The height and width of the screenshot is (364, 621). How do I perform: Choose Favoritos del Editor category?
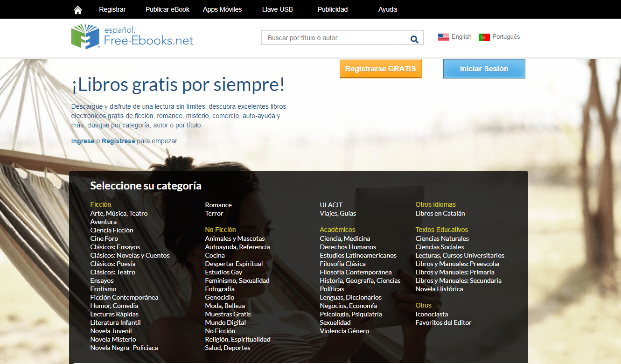(x=443, y=322)
